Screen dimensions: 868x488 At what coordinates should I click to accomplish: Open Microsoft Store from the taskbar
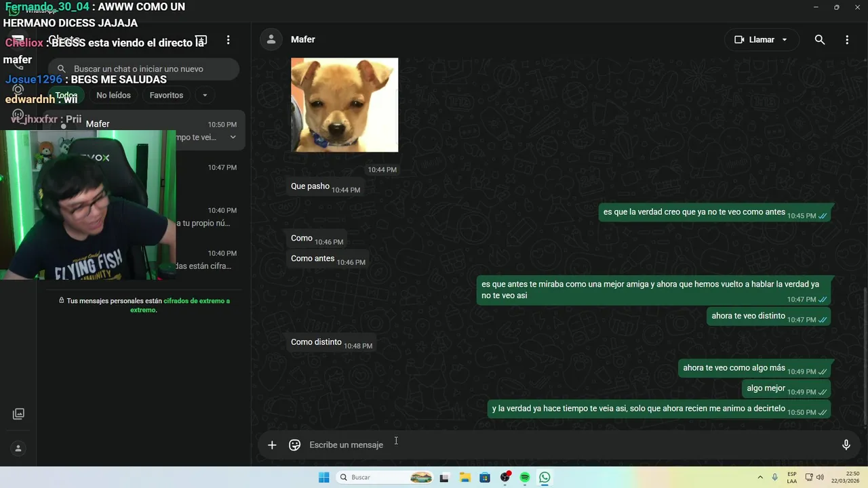[x=484, y=477]
